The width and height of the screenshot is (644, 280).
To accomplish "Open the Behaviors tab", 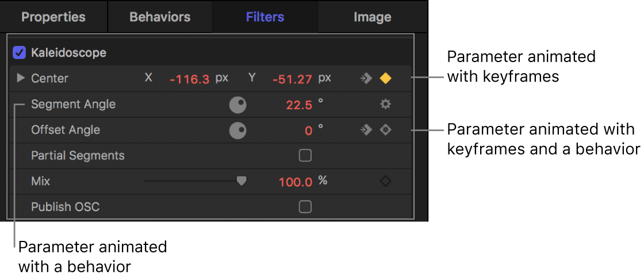I will pyautogui.click(x=159, y=17).
